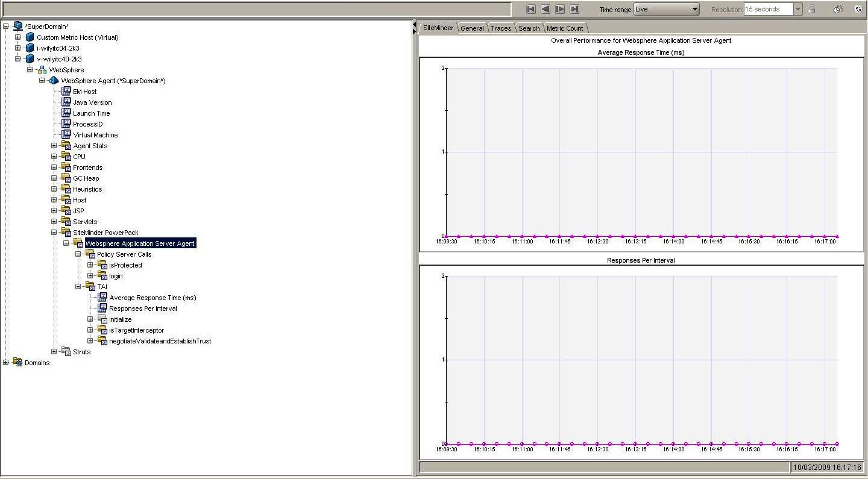868x479 pixels.
Task: Click the skip to end playback button
Action: coord(574,9)
